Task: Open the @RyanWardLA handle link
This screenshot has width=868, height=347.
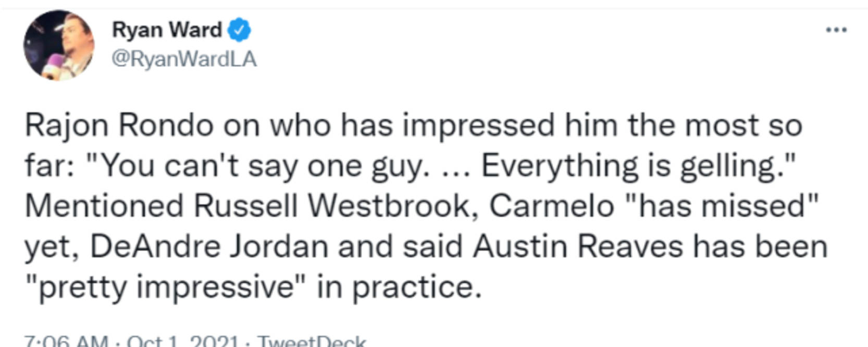Action: click(184, 59)
